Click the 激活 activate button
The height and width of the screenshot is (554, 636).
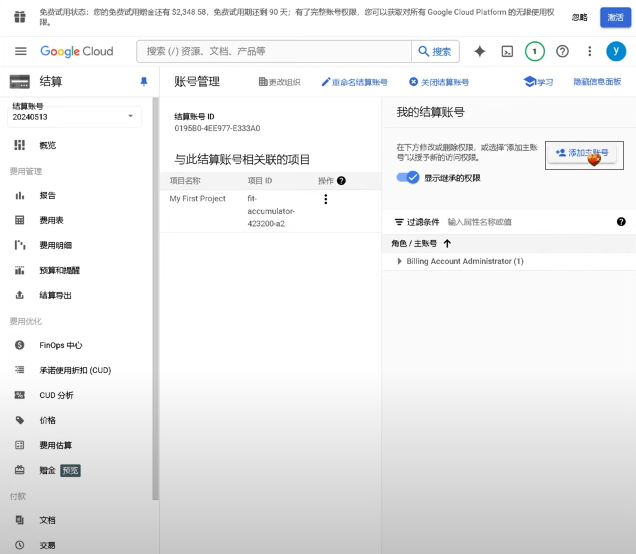click(615, 17)
